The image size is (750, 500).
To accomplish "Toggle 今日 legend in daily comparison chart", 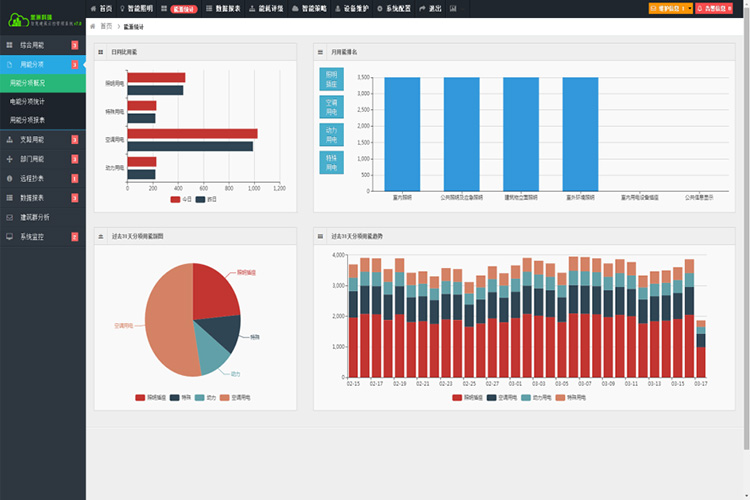I will pos(181,199).
